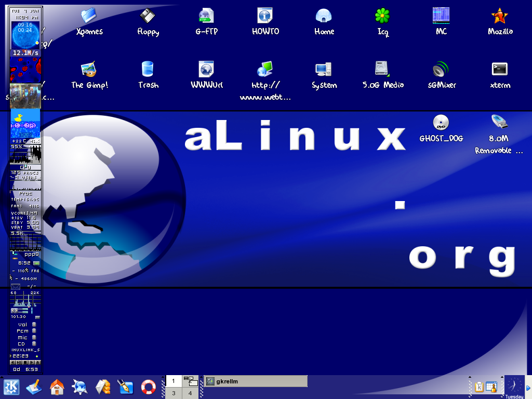The width and height of the screenshot is (532, 399).
Task: Launch the pencil-and-paper panel icon
Action: click(x=34, y=387)
